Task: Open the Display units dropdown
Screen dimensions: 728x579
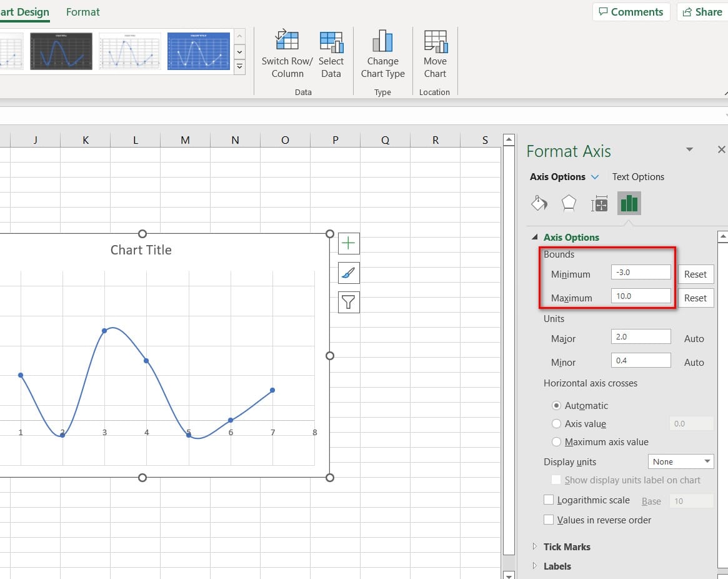Action: [x=681, y=462]
